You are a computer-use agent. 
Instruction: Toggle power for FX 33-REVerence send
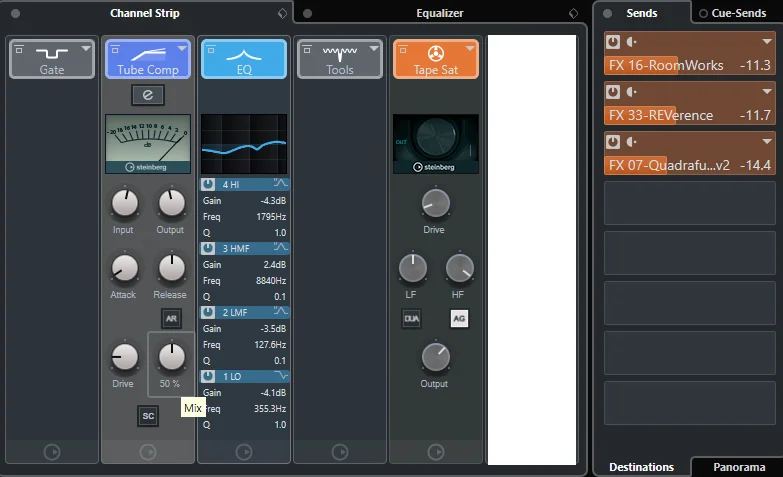pos(613,91)
